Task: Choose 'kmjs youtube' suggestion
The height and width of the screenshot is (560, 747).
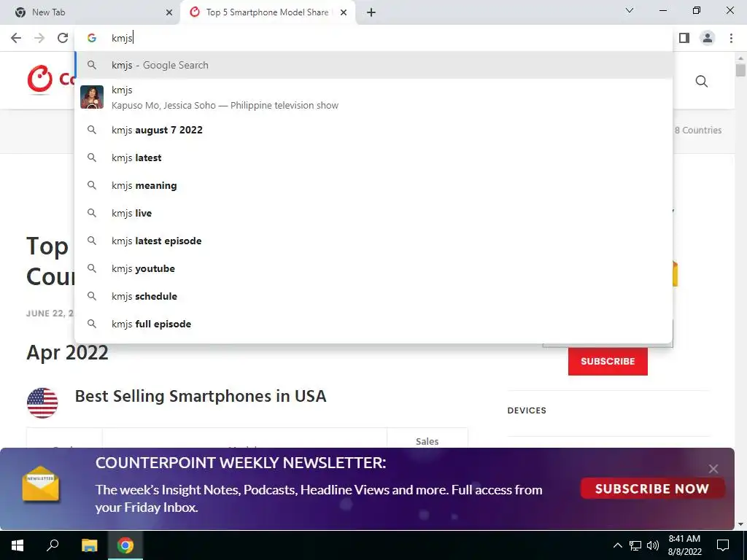Action: 374,268
